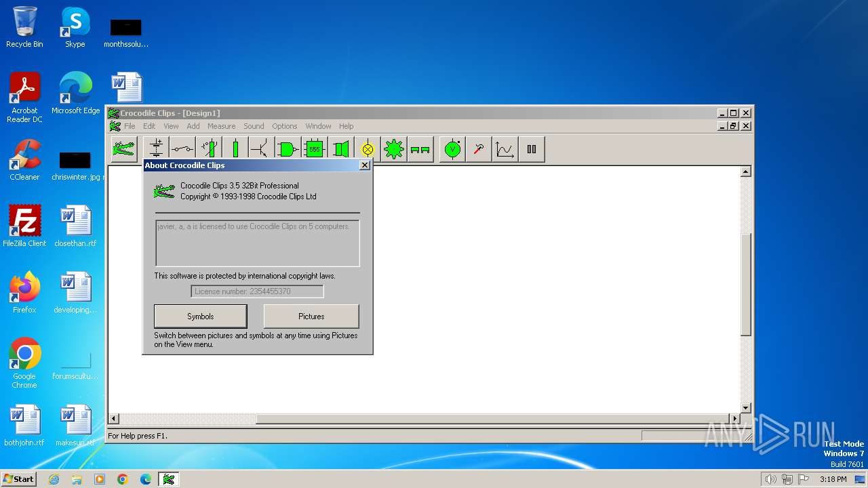Choose Symbols in the About dialog
This screenshot has height=488, width=868.
tap(201, 317)
